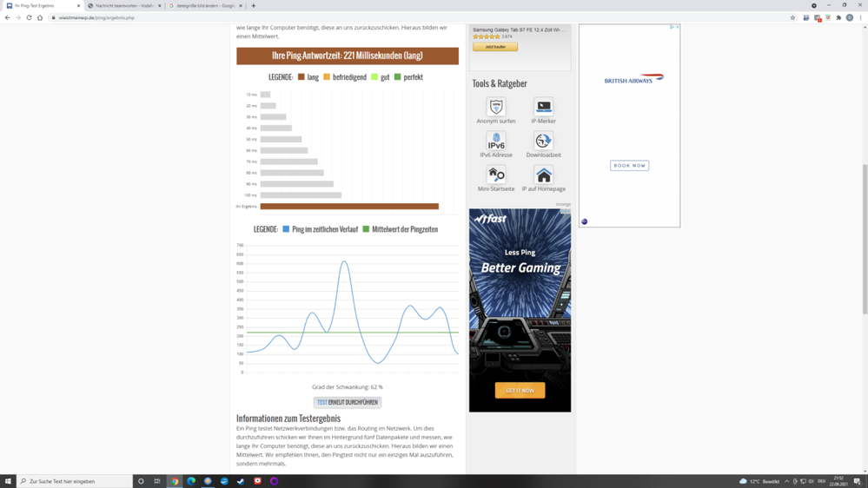Click Test erneut durchführen button
Image resolution: width=868 pixels, height=488 pixels.
pos(347,402)
